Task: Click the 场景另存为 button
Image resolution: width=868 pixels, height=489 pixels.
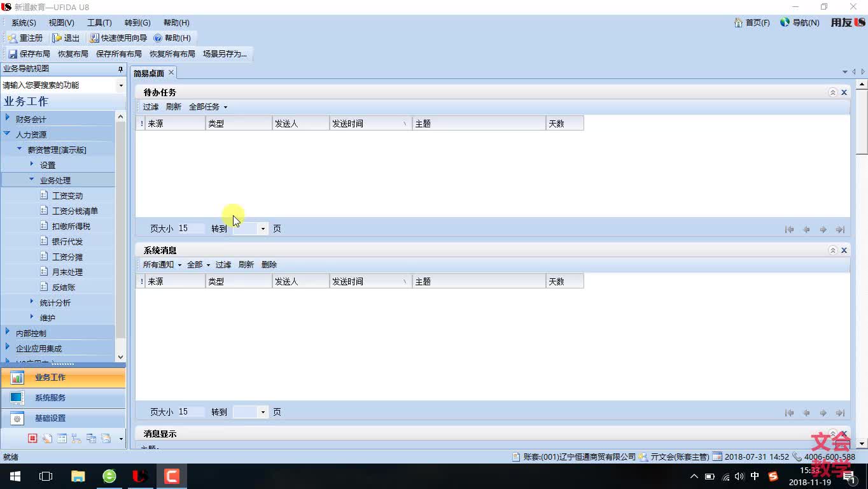Action: click(x=221, y=53)
